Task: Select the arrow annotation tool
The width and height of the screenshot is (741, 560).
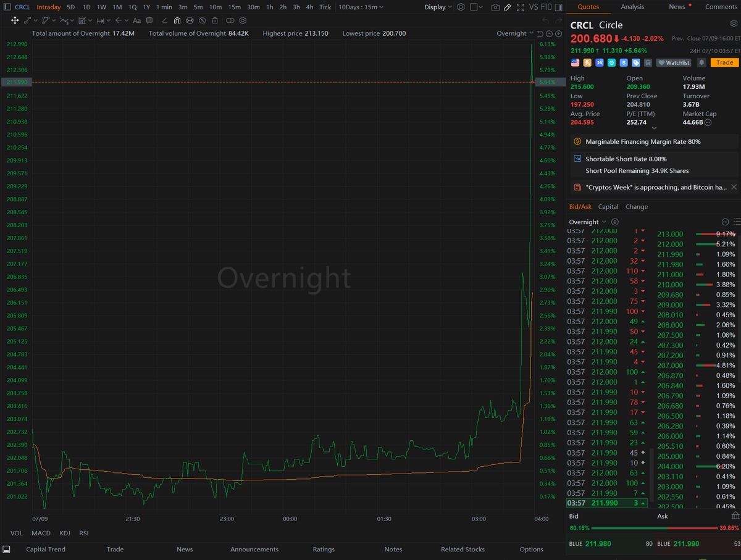Action: [x=119, y=20]
